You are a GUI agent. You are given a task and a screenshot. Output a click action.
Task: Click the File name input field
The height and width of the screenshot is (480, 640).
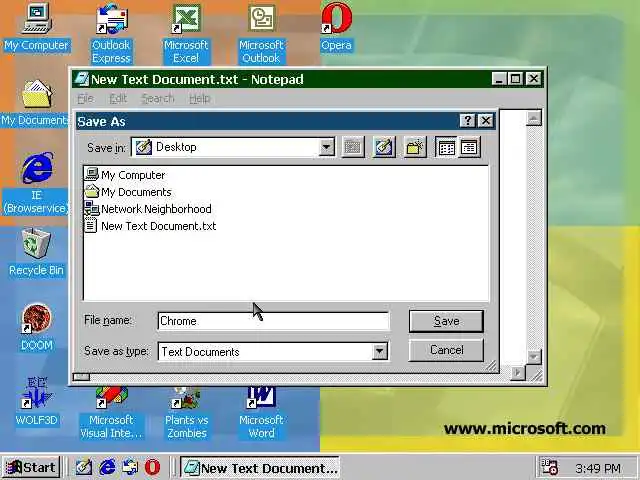(273, 321)
